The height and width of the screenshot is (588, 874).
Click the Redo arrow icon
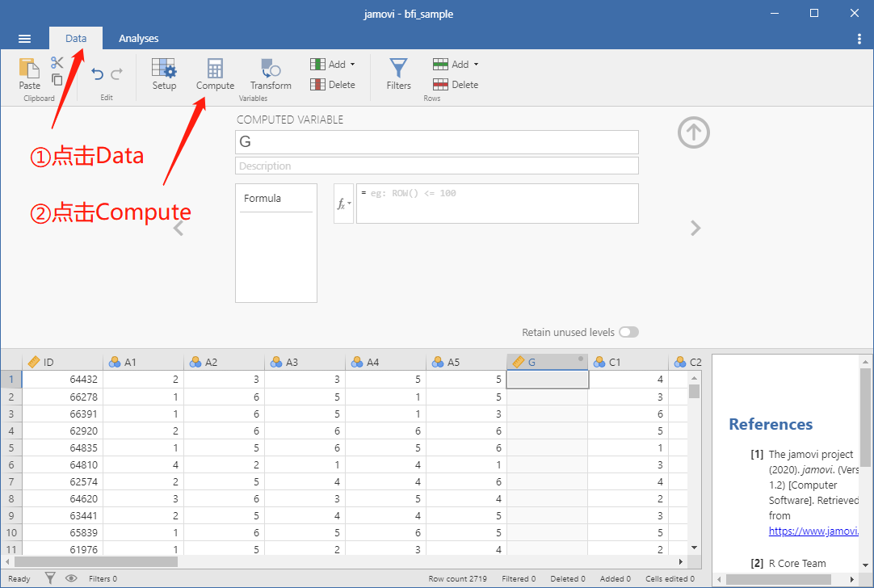pos(117,73)
